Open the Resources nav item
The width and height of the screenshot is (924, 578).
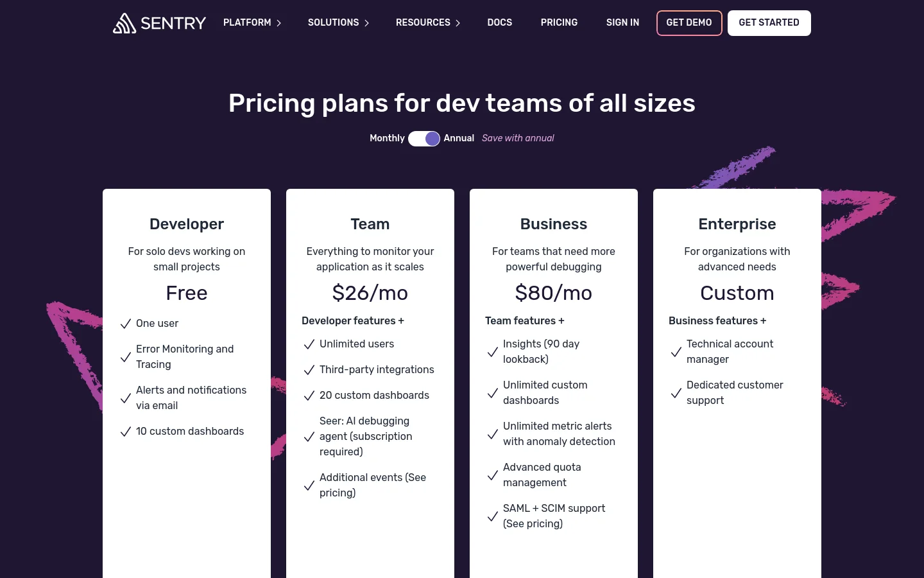point(423,22)
